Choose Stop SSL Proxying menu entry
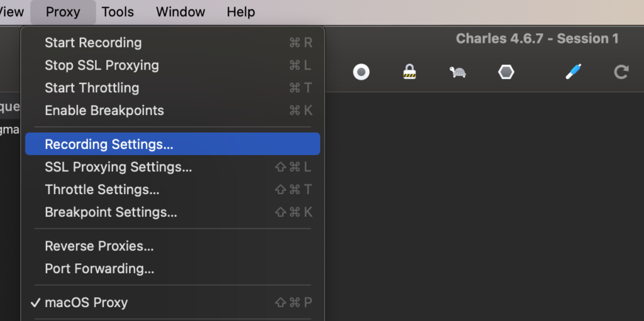The width and height of the screenshot is (644, 321). point(102,65)
